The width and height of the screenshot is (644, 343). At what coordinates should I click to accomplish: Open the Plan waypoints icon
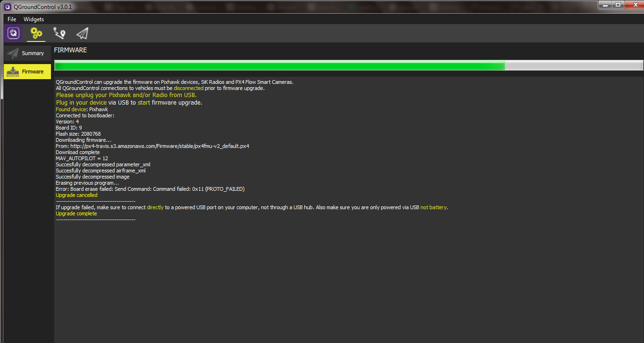[x=59, y=33]
